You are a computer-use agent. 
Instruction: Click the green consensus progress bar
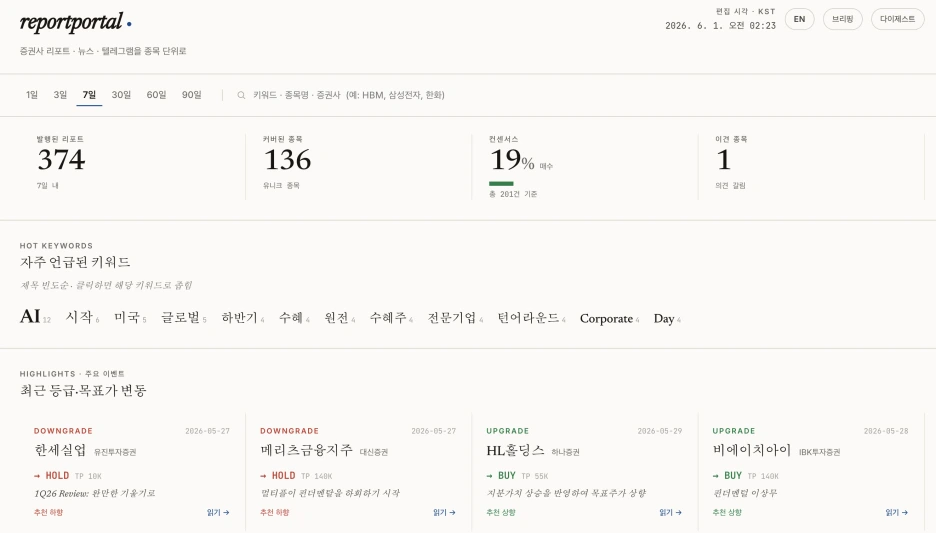tap(501, 184)
